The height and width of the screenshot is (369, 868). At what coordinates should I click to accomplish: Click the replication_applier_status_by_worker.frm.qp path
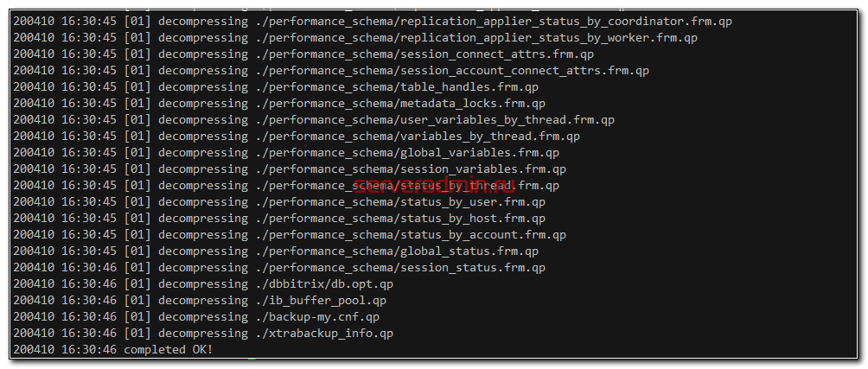tap(476, 38)
